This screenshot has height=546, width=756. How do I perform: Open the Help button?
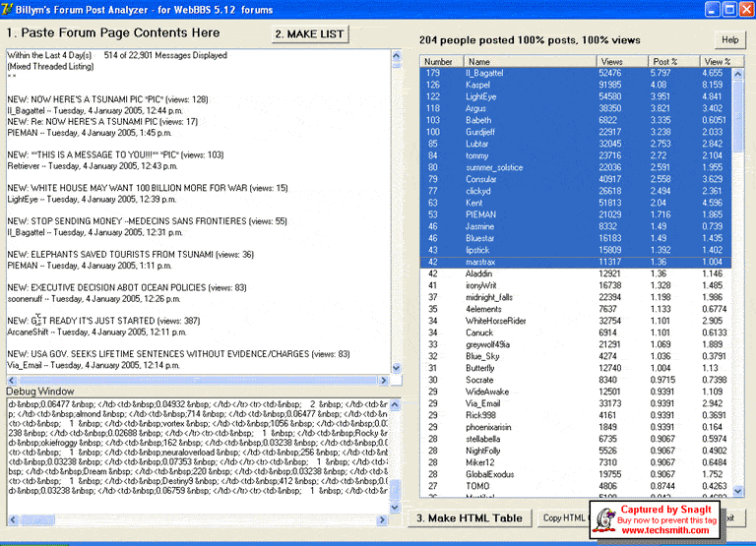pos(729,40)
